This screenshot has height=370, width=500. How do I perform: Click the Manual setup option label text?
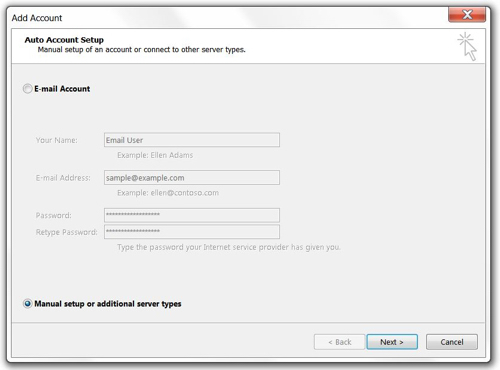click(x=108, y=304)
